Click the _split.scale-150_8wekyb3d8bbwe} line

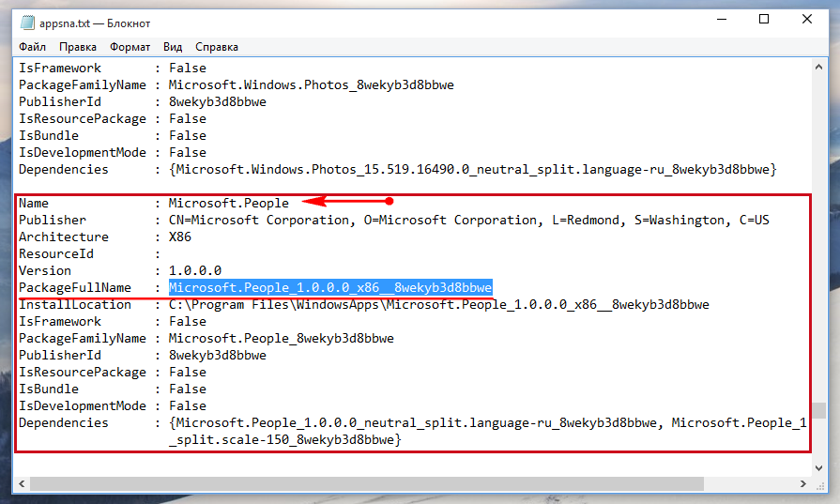point(285,440)
